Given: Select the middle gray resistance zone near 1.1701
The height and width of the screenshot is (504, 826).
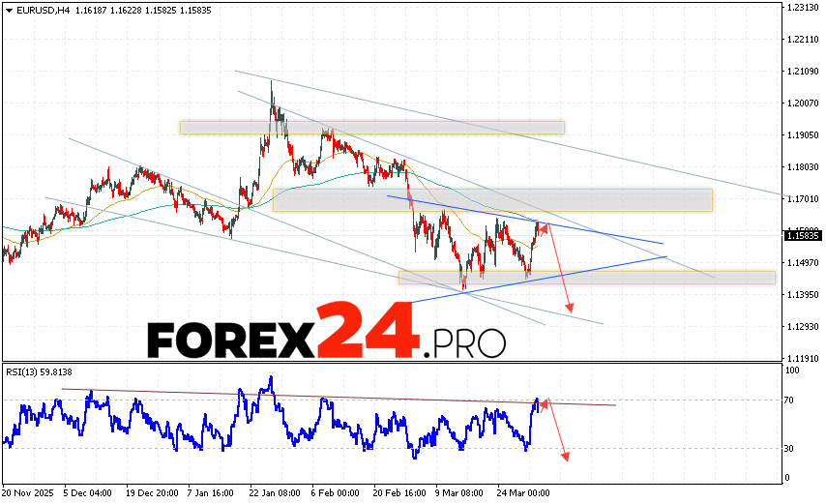Looking at the screenshot, I should tap(492, 199).
